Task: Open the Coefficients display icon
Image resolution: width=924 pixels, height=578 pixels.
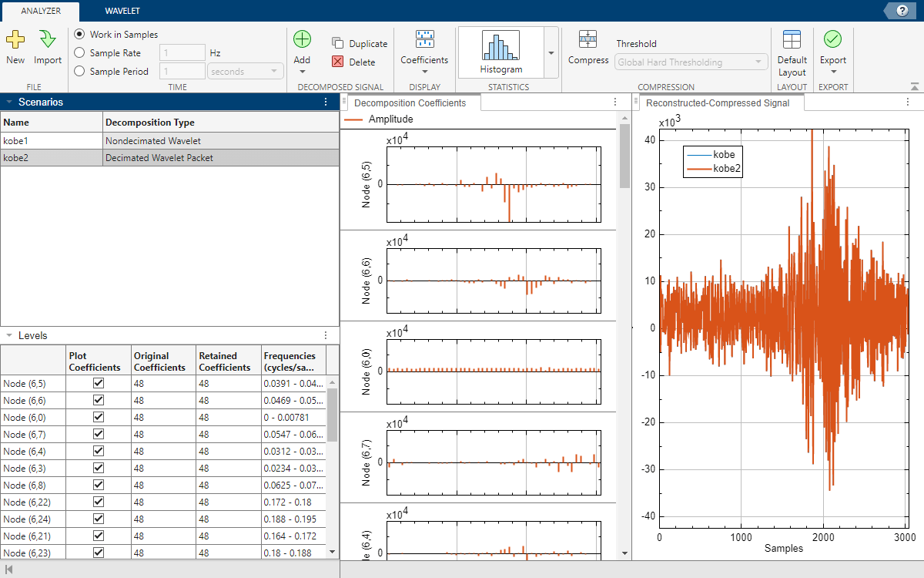Action: pos(424,40)
